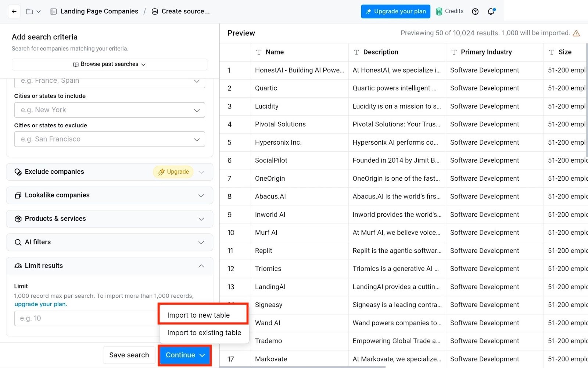This screenshot has width=588, height=368.
Task: Click the Lookalike companies icon
Action: (x=18, y=195)
